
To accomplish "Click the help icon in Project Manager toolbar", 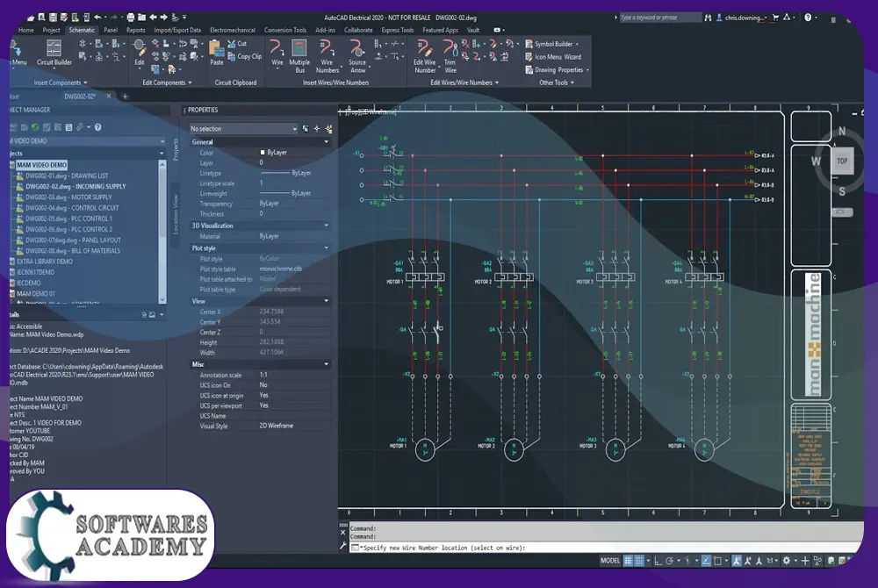I will coord(98,127).
